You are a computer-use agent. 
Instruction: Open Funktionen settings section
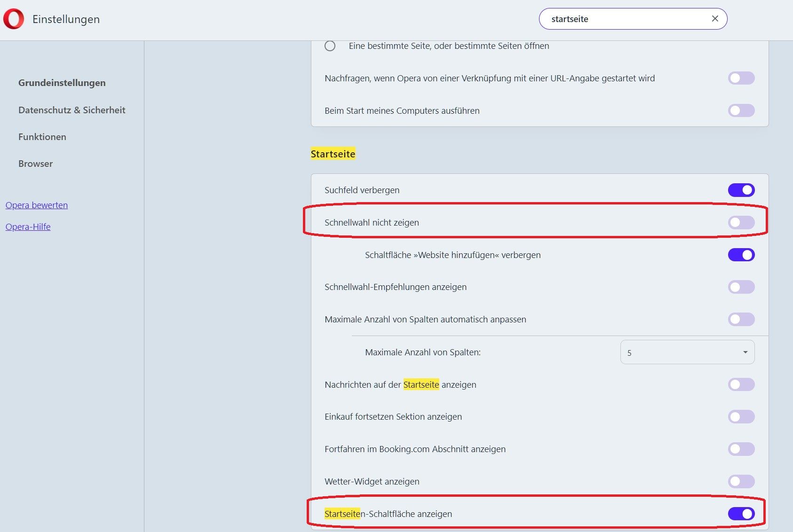[42, 137]
